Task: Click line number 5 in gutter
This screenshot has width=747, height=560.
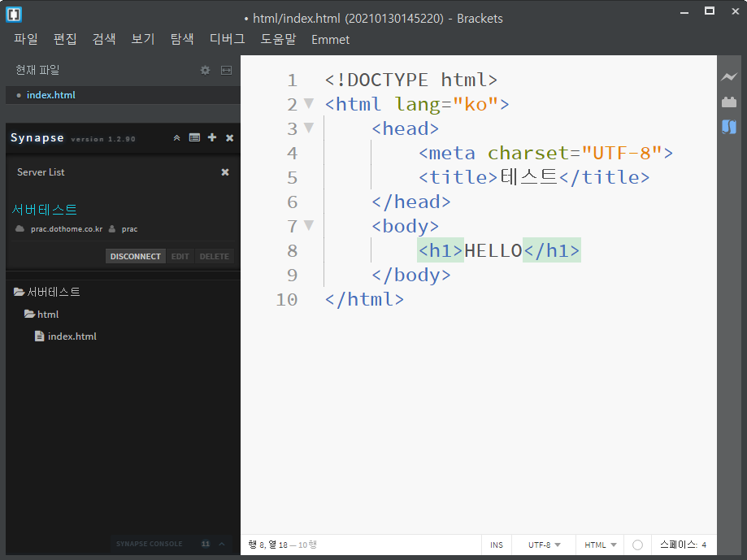Action: (292, 178)
